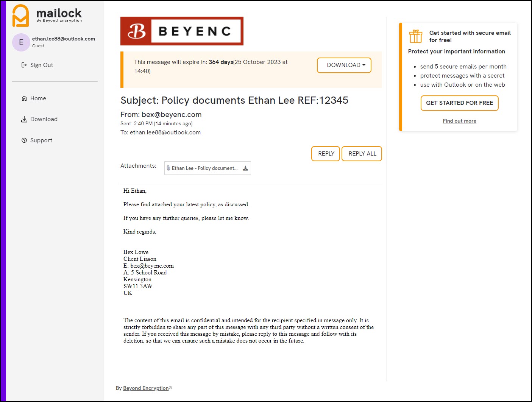Open the Home menu item
Image resolution: width=532 pixels, height=402 pixels.
(38, 98)
